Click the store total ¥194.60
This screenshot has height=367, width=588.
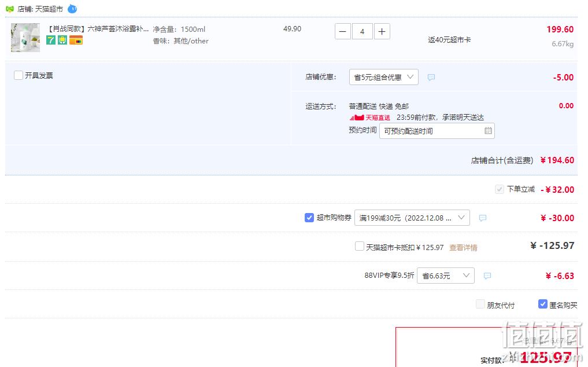(557, 160)
